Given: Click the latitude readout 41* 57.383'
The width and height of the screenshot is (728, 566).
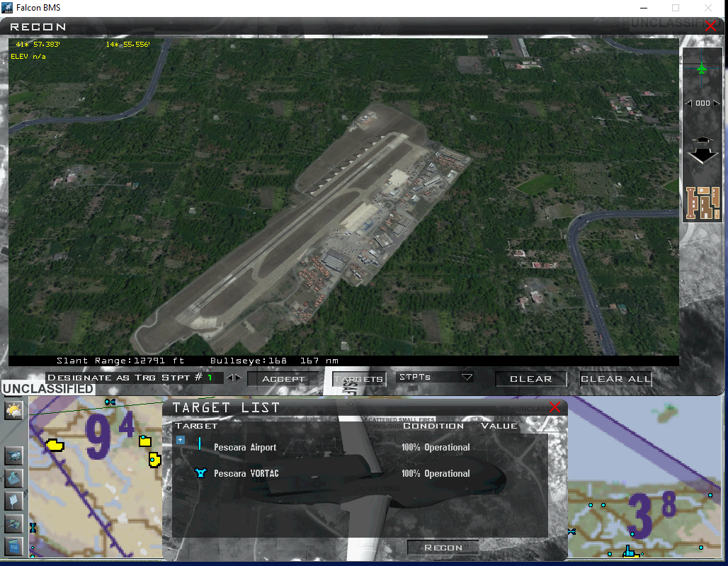Looking at the screenshot, I should click(38, 44).
